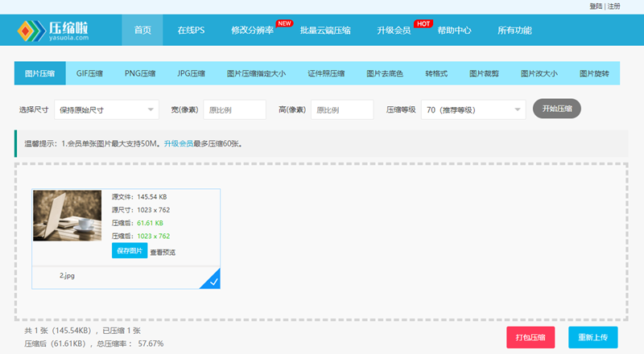Open the 选择尺寸 dropdown

coord(106,110)
